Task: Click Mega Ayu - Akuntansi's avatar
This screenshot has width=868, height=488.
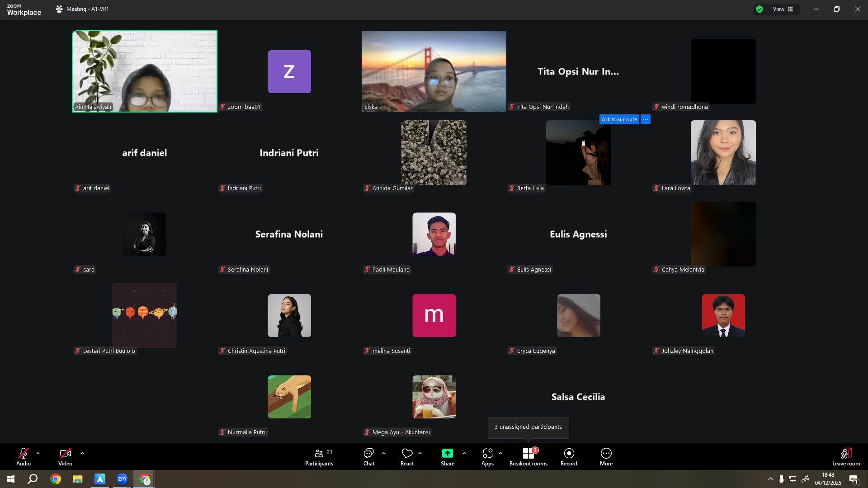Action: coord(434,397)
